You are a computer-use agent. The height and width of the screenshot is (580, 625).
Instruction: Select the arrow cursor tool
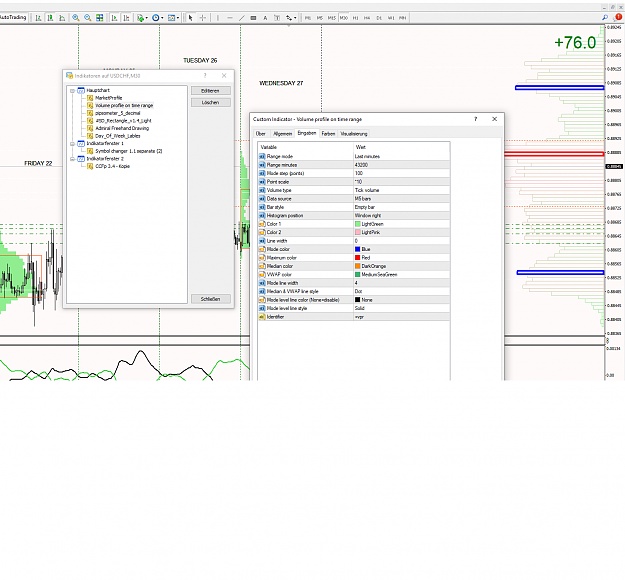tap(191, 18)
